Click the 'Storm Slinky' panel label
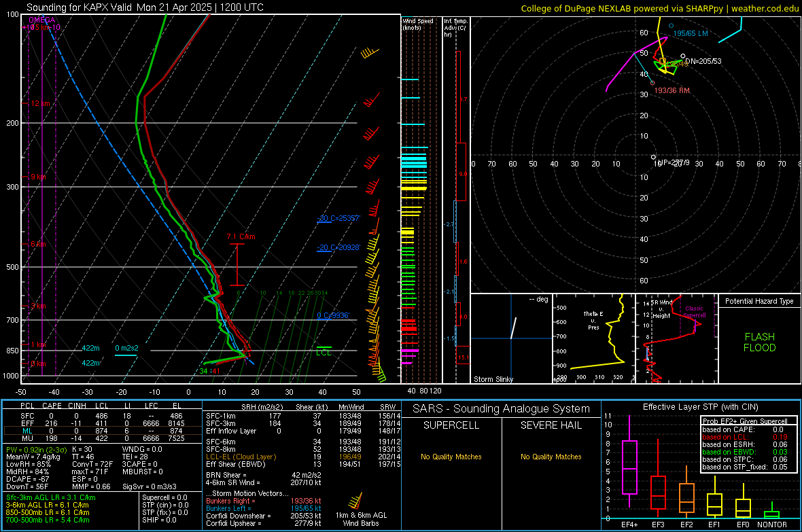 [493, 379]
